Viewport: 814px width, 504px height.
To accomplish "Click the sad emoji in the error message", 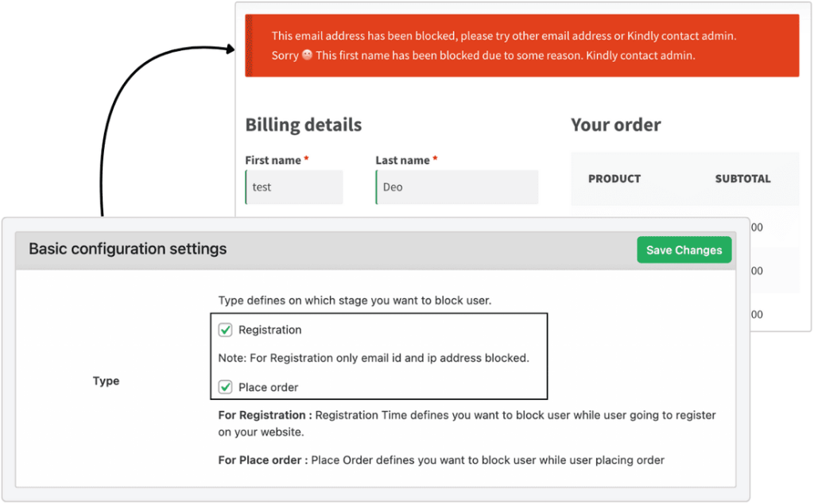I will [307, 56].
